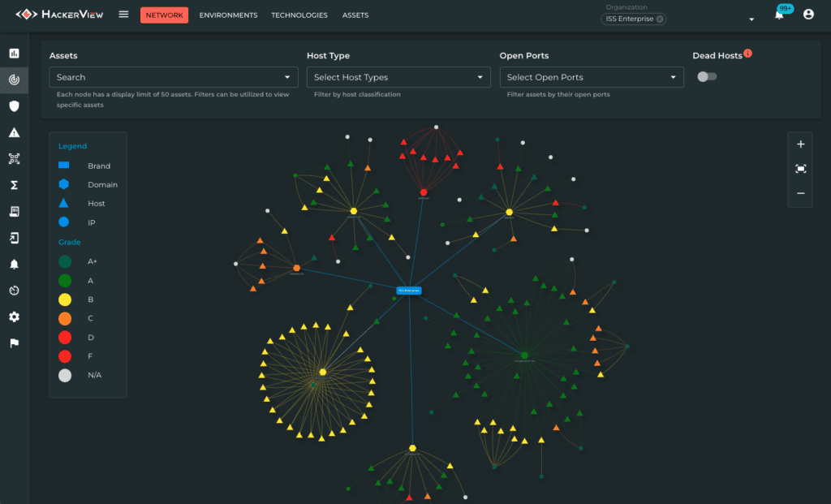This screenshot has width=831, height=504.
Task: Select the shield icon in sidebar
Action: (x=15, y=106)
